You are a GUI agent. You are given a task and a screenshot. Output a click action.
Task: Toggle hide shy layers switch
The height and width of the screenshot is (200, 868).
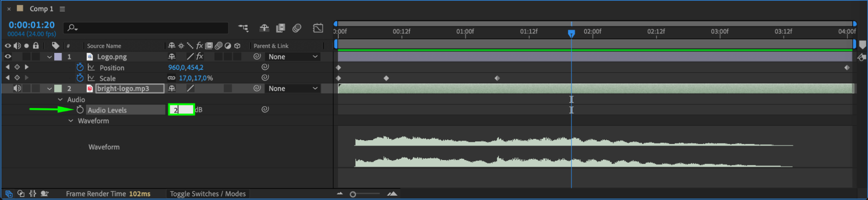click(x=264, y=28)
